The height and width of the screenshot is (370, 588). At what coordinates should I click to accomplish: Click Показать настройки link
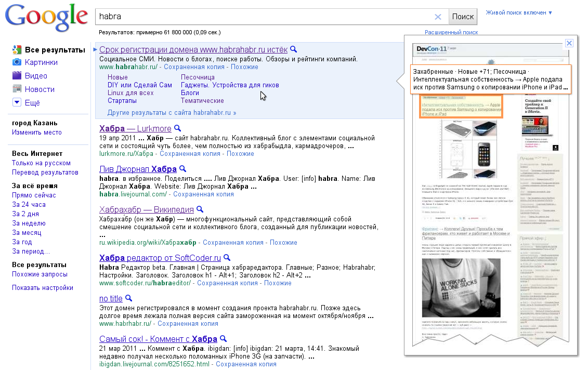pyautogui.click(x=43, y=287)
